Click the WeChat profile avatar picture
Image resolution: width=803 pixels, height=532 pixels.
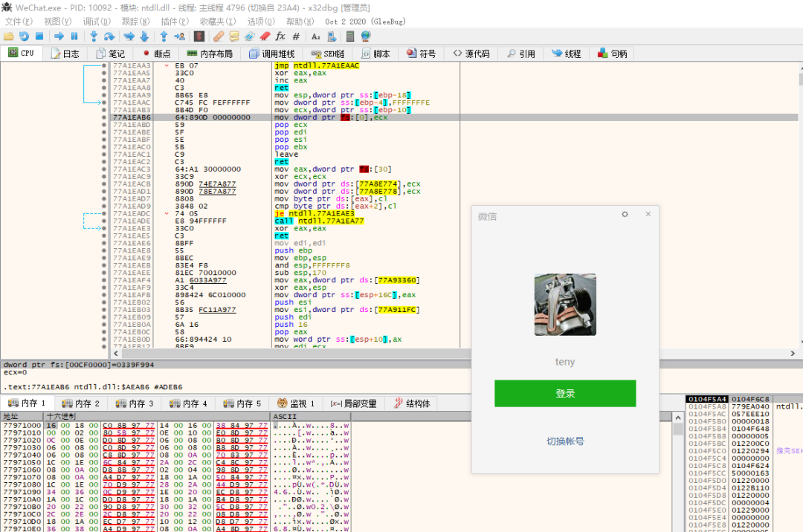565,305
